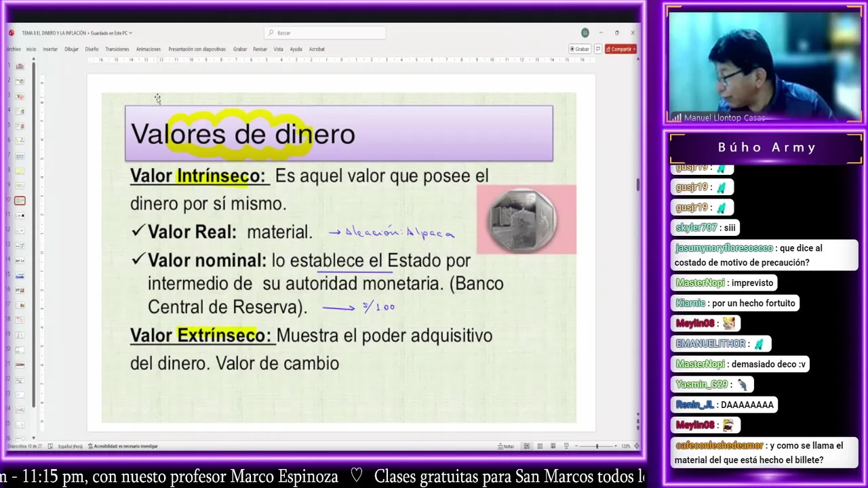This screenshot has height=488, width=868.
Task: Click the PowerPoint app icon
Action: [x=12, y=33]
